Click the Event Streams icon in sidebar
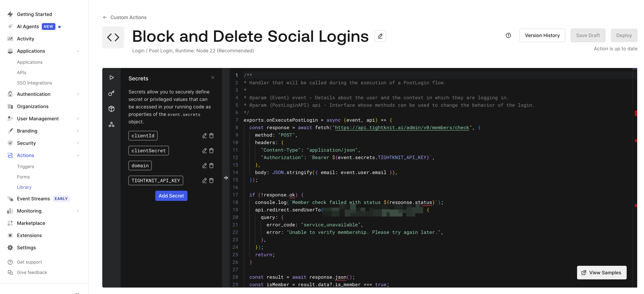Image resolution: width=644 pixels, height=294 pixels. (x=10, y=198)
